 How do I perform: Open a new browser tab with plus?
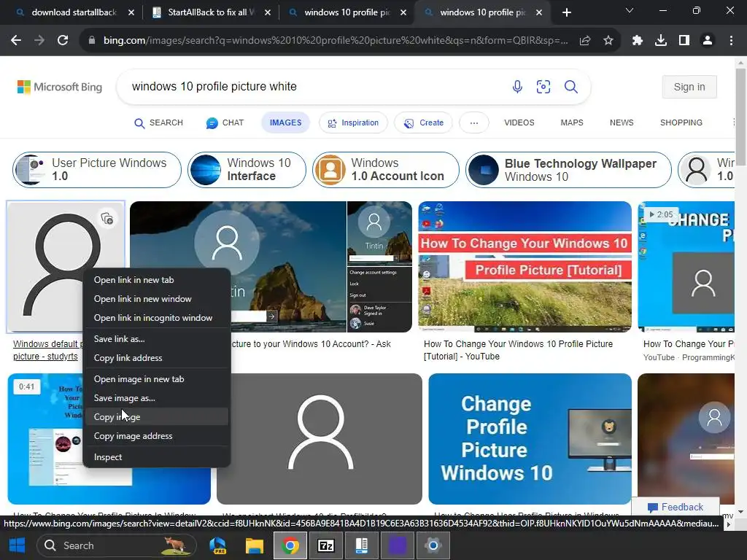click(566, 12)
